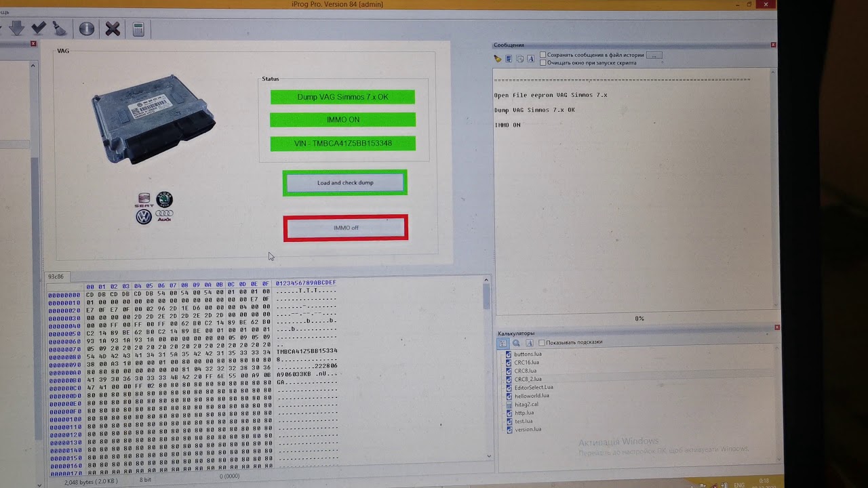Click hex address row 00000070
Viewport: 868px width, 488px height.
coord(64,350)
